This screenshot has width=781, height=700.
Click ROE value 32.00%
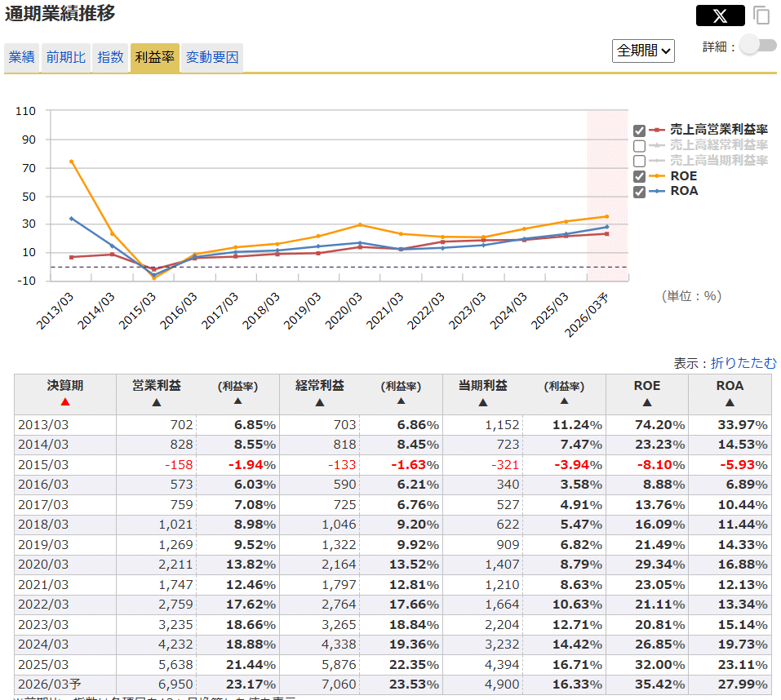point(659,665)
